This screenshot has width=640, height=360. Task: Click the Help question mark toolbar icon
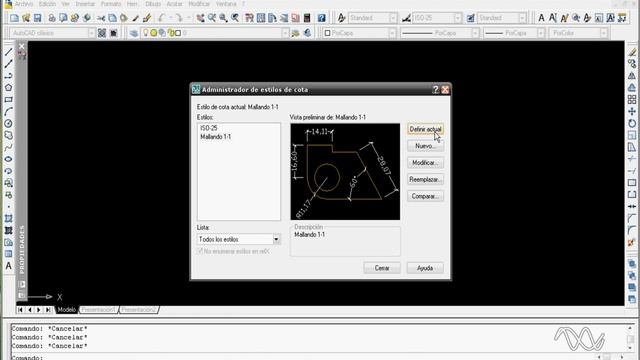[x=322, y=18]
